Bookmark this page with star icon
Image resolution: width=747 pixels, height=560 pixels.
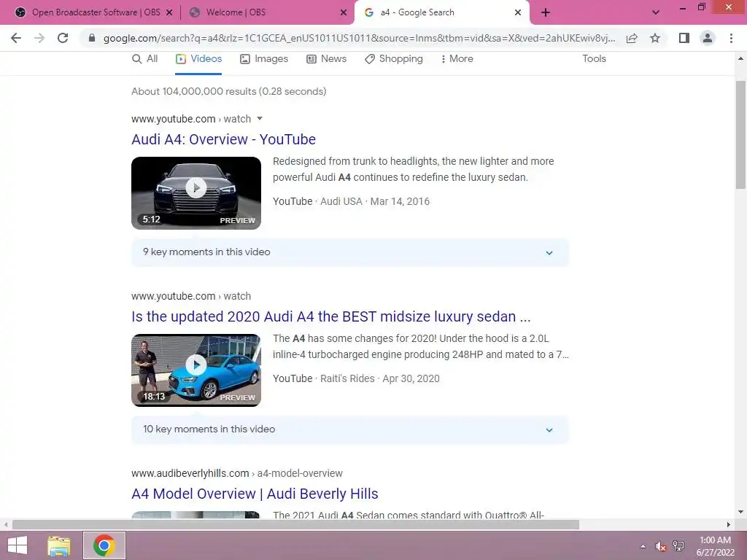tap(655, 38)
